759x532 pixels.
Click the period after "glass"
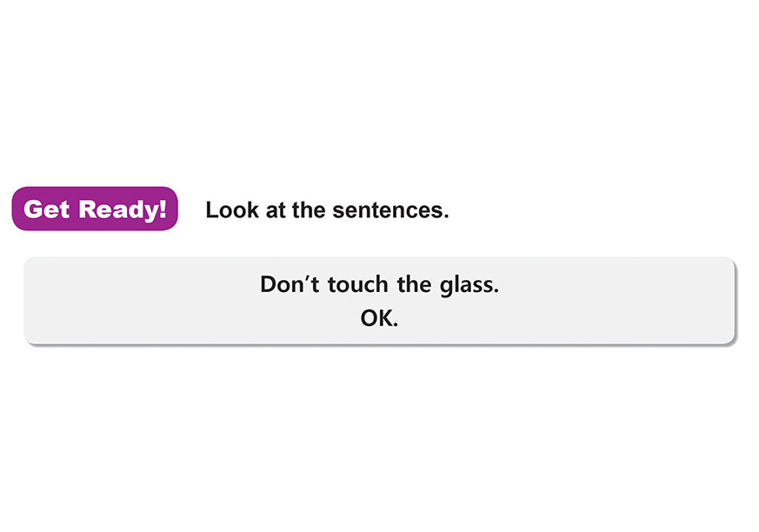[x=496, y=290]
